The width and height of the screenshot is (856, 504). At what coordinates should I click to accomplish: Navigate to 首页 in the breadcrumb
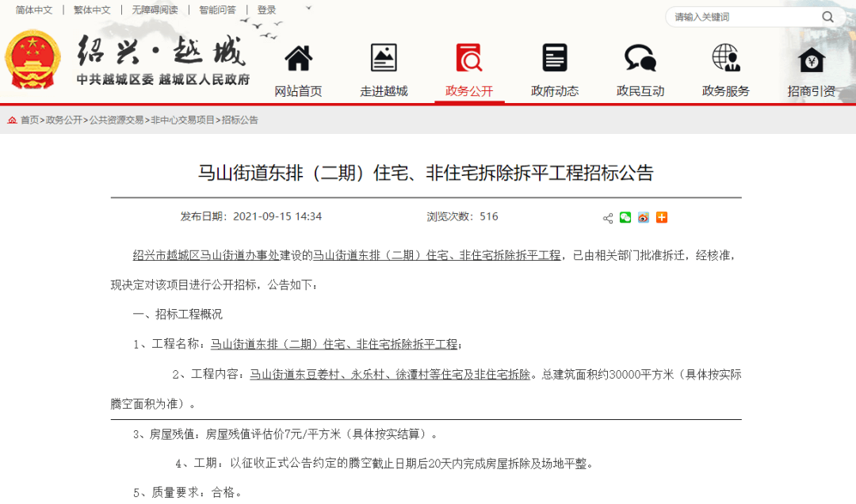[29, 120]
